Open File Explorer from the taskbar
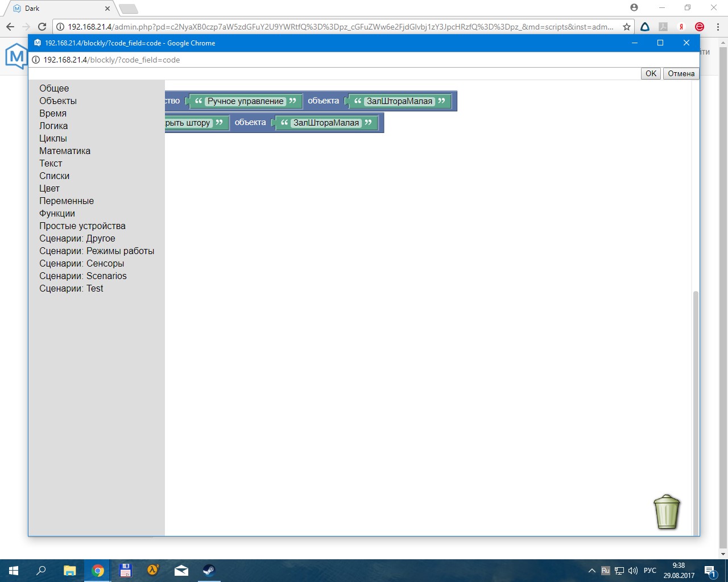 coord(69,571)
